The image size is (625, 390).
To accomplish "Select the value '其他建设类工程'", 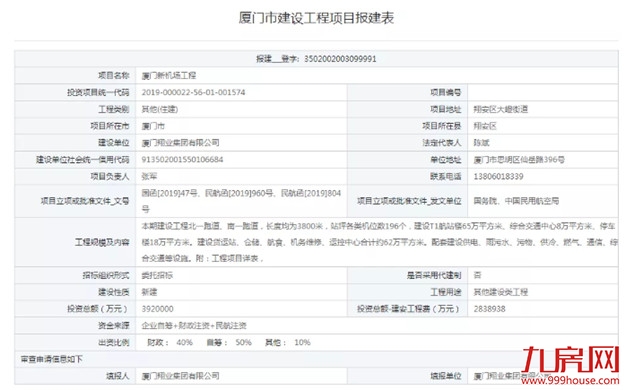I will [x=501, y=292].
